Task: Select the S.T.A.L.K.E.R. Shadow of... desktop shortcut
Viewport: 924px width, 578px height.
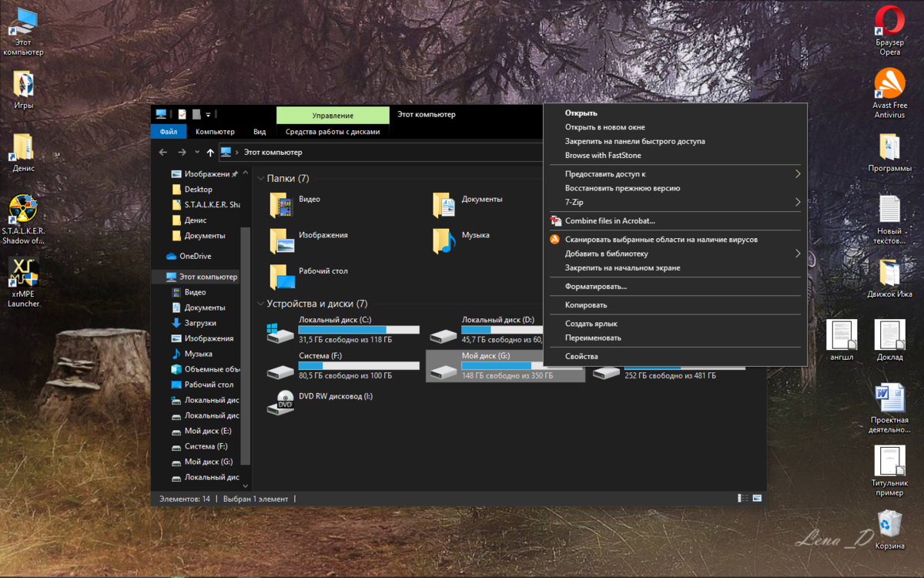Action: click(23, 219)
